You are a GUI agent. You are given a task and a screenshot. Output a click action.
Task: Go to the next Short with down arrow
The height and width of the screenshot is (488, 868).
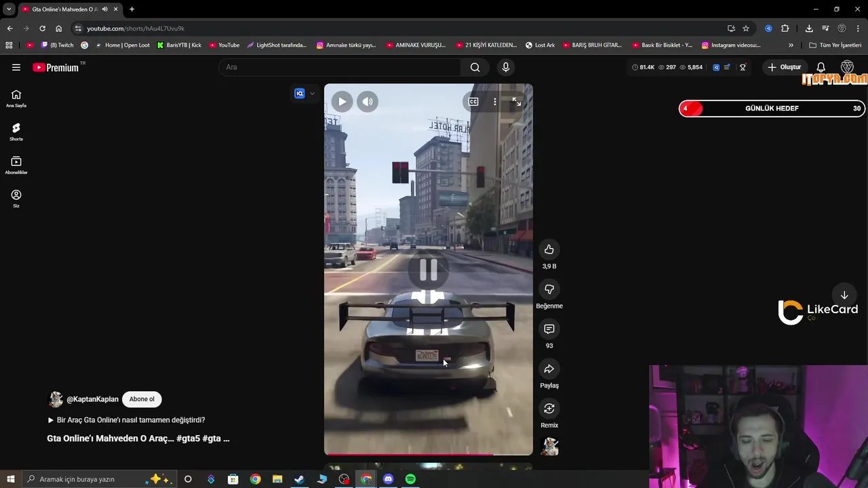click(844, 296)
